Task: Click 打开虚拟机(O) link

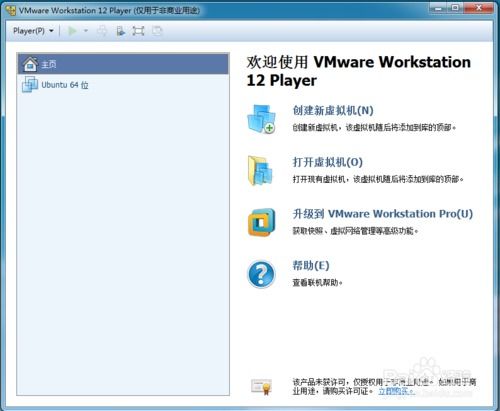Action: pyautogui.click(x=328, y=162)
